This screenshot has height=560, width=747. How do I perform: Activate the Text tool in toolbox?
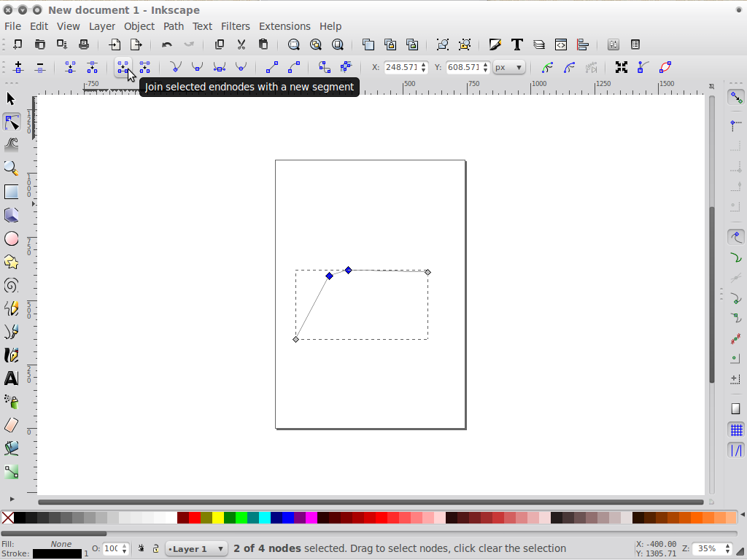pos(12,378)
